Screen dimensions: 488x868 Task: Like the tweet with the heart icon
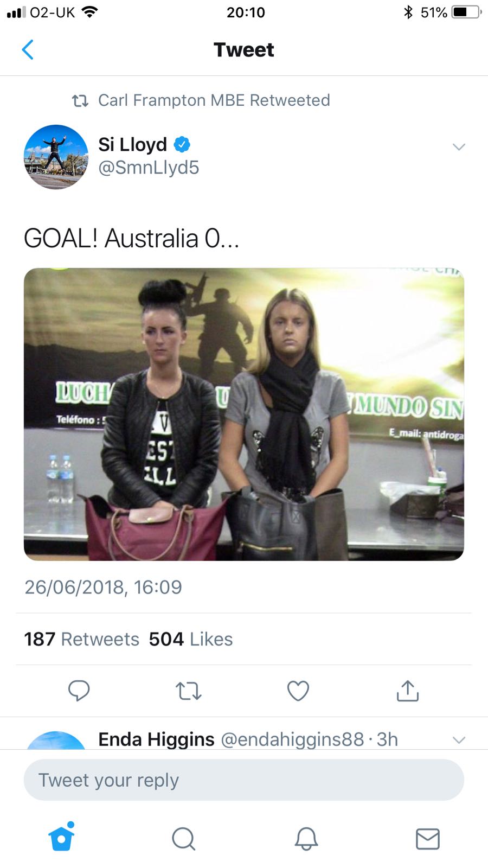click(298, 691)
